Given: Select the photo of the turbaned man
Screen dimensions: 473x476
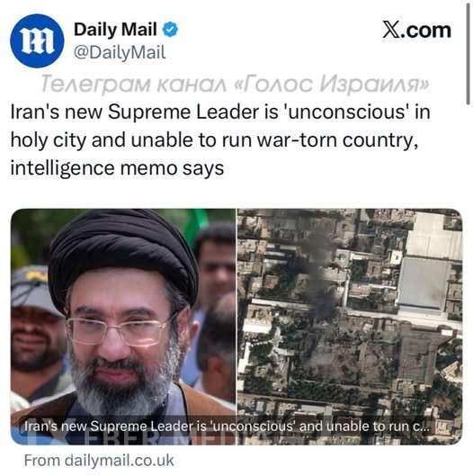Looking at the screenshot, I should pyautogui.click(x=123, y=327).
